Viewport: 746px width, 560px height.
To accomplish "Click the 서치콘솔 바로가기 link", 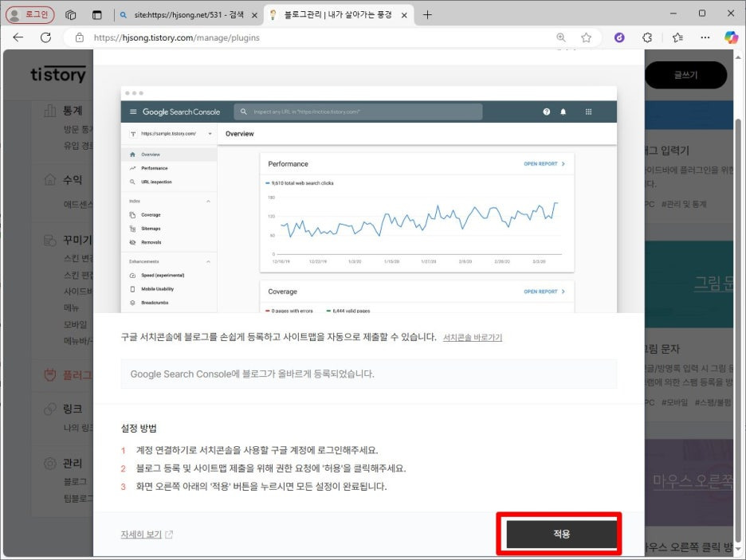I will click(x=473, y=338).
